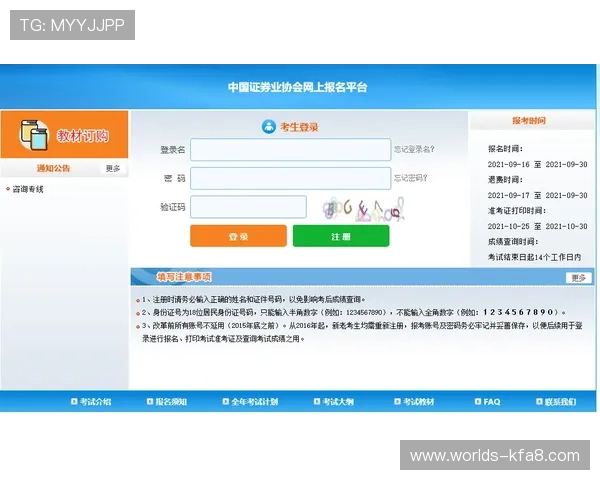Click the 报考时间 panel heading
Screen dimensions: 600x480
point(529,121)
